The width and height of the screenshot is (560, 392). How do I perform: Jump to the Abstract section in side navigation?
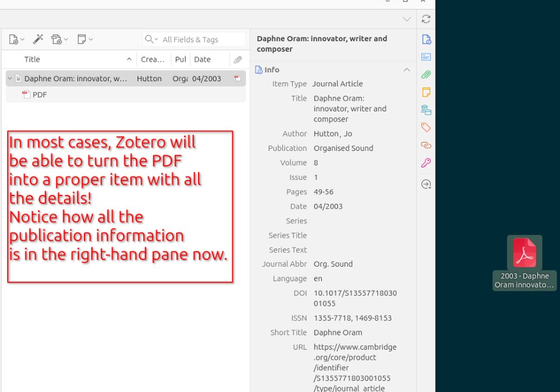[x=426, y=57]
